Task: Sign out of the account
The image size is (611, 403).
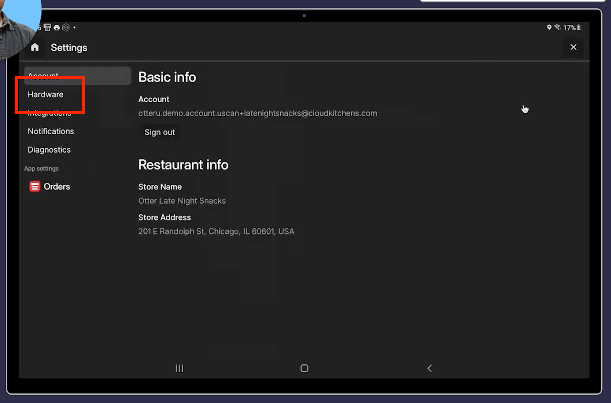Action: (x=160, y=132)
